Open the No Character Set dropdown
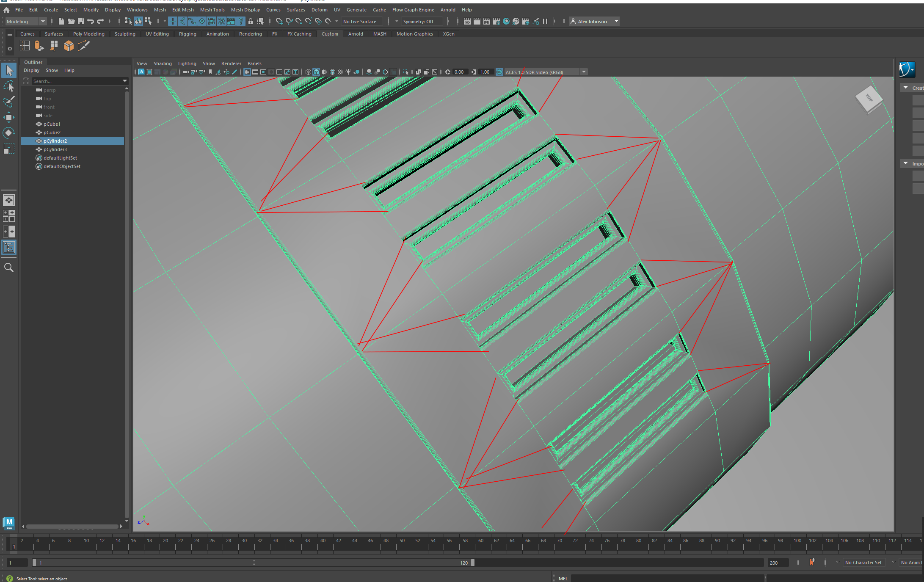 [x=863, y=563]
